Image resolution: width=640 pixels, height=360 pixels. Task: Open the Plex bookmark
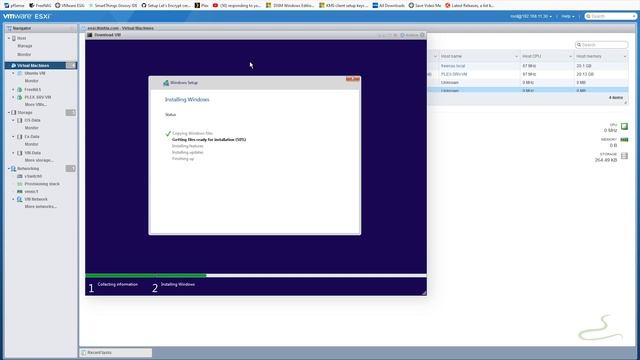(202, 5)
